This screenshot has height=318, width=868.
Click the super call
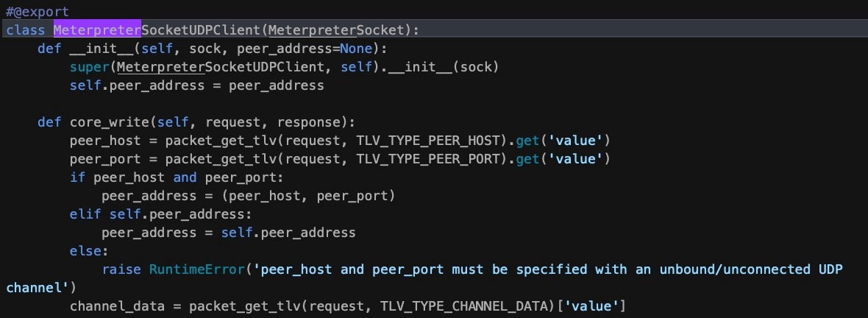(x=88, y=67)
